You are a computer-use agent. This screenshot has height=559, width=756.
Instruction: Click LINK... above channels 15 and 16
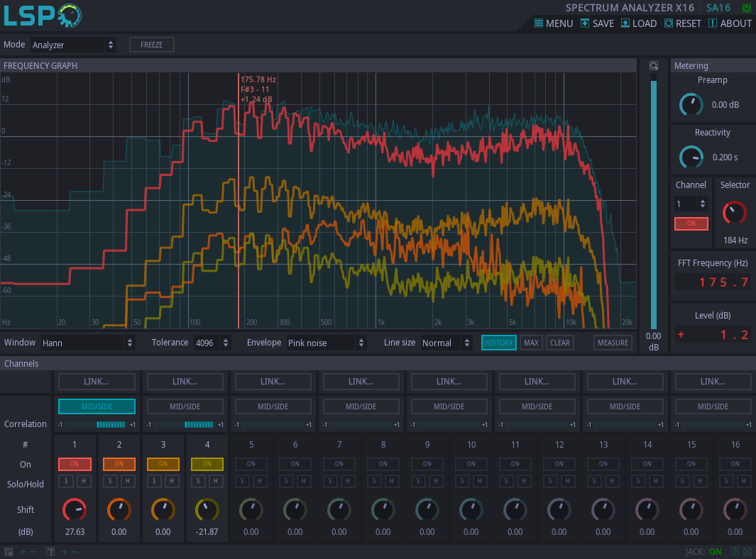point(713,381)
